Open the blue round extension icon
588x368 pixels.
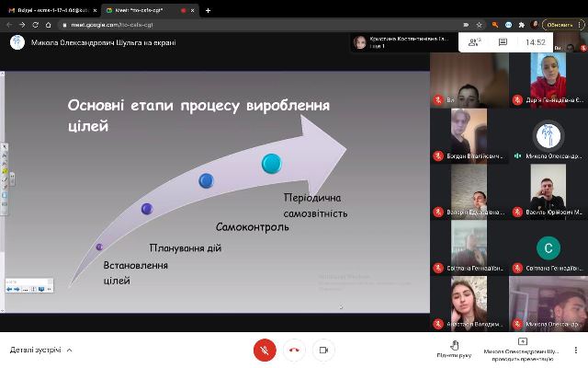(508, 25)
